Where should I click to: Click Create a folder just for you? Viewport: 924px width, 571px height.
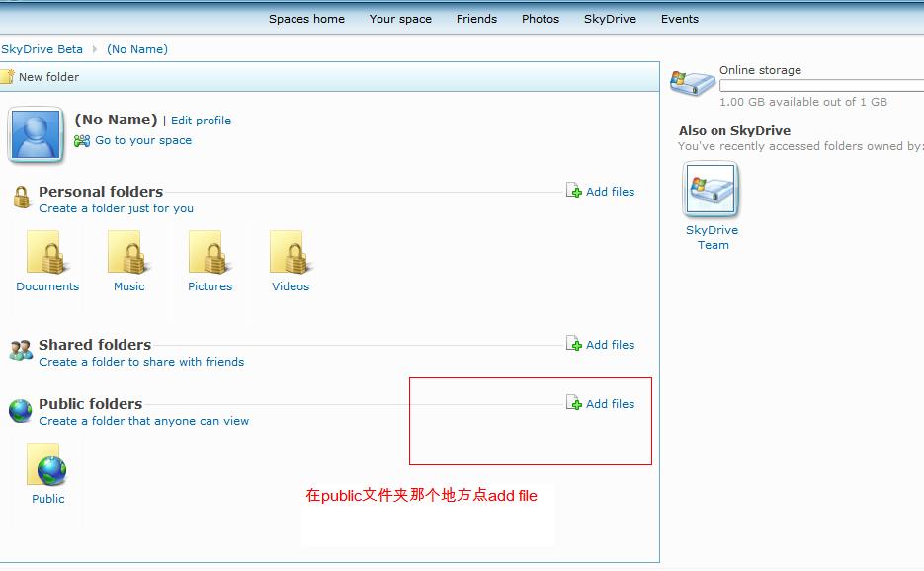coord(116,208)
